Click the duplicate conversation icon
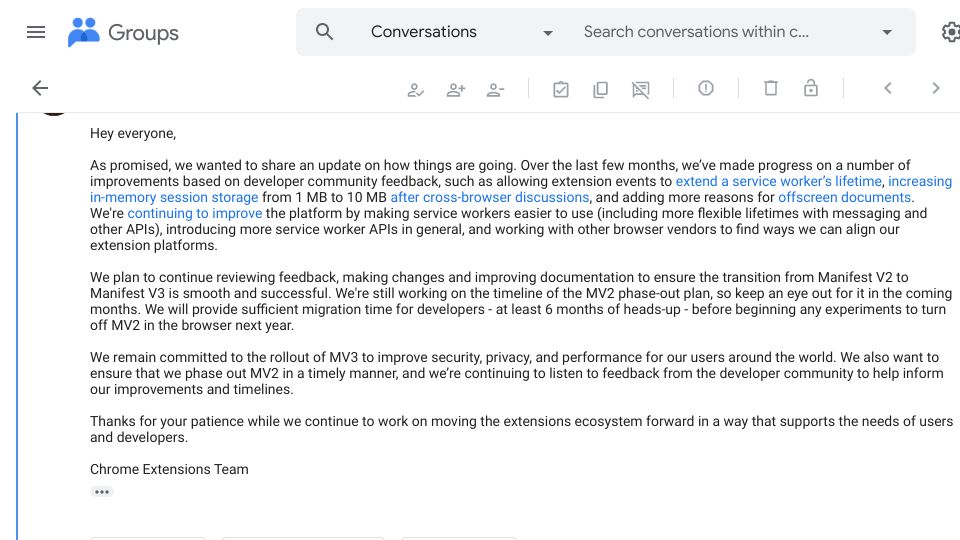Screen dimensions: 960x540 coord(601,89)
